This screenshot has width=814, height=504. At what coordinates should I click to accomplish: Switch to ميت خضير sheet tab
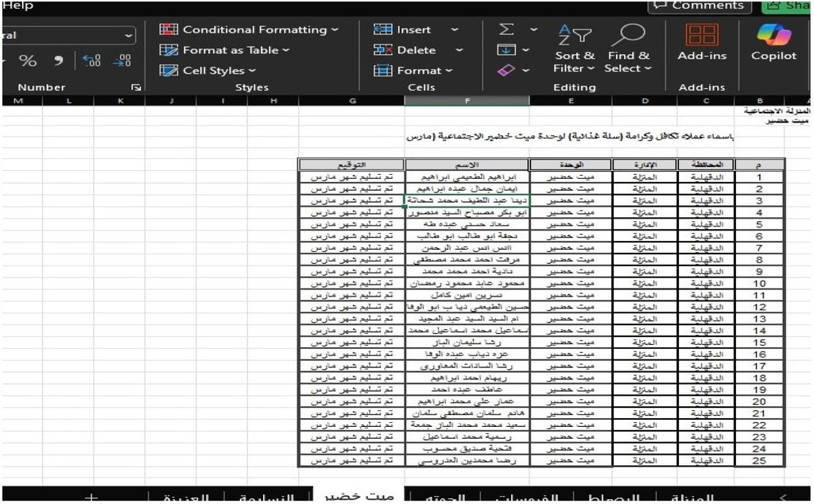pos(359,496)
